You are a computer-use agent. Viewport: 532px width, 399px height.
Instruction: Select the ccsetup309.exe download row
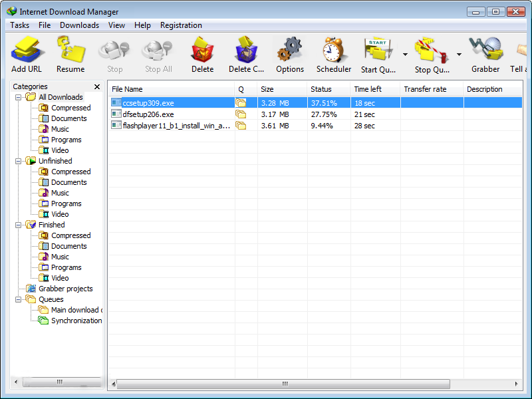[315, 103]
